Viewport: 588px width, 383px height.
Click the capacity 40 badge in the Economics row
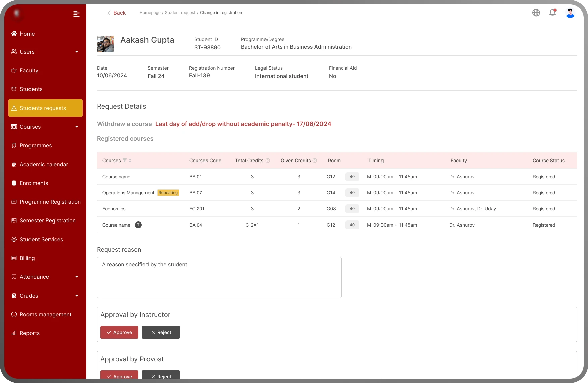(x=352, y=209)
